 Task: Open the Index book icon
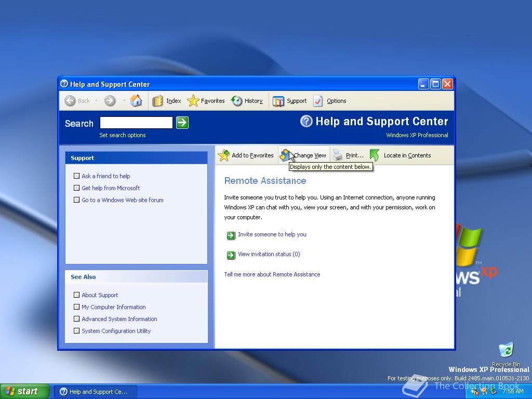pyautogui.click(x=157, y=101)
